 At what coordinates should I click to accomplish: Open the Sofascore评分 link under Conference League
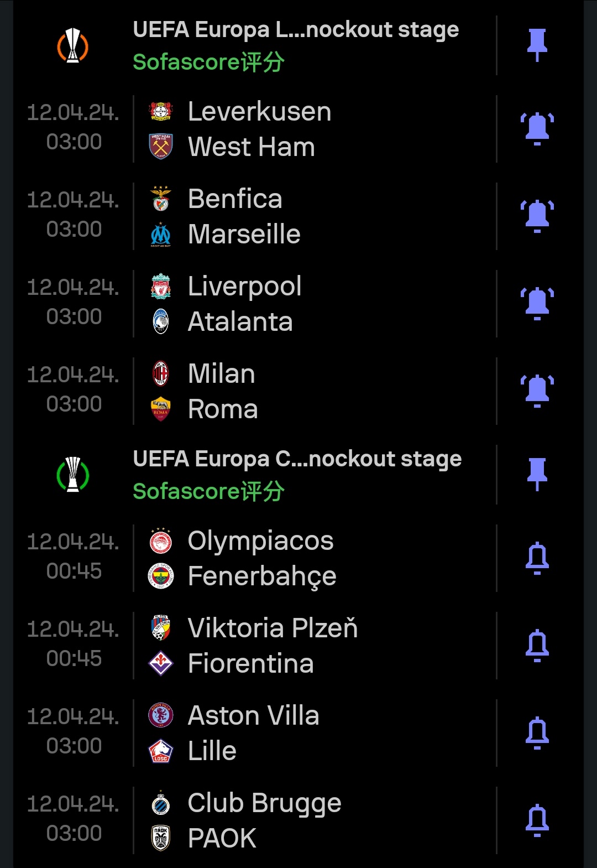(208, 491)
